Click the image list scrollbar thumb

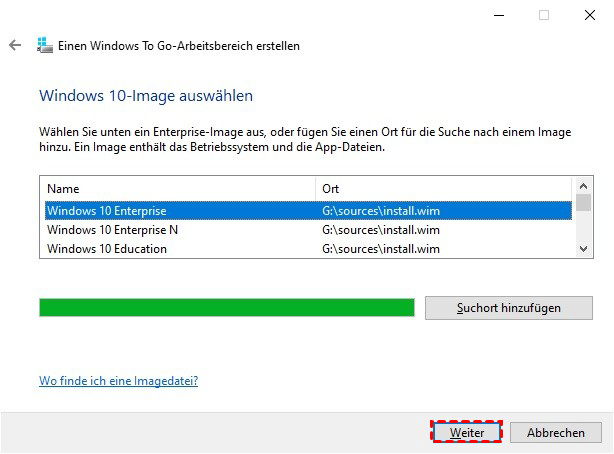584,204
